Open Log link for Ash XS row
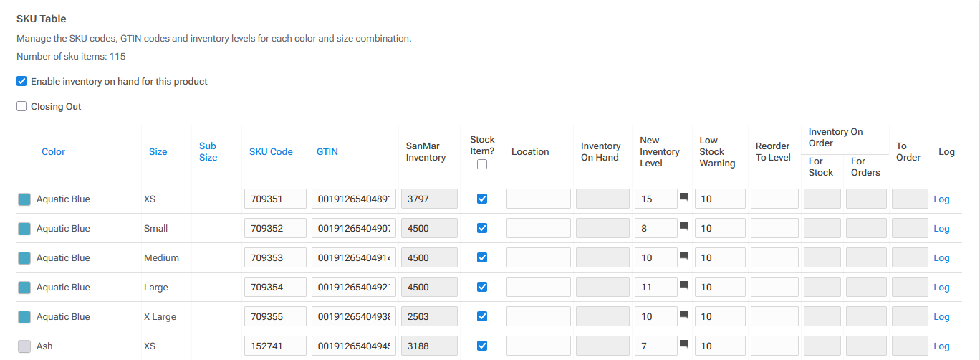 (941, 346)
